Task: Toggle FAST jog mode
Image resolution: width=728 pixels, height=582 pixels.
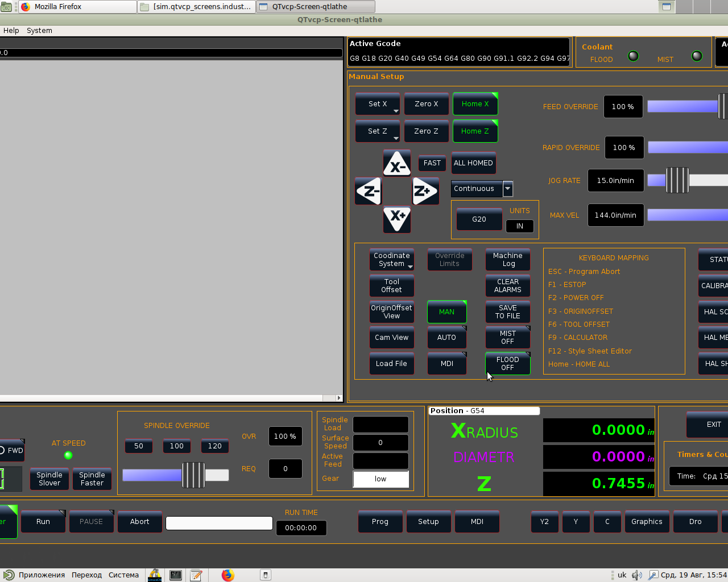Action: (432, 163)
